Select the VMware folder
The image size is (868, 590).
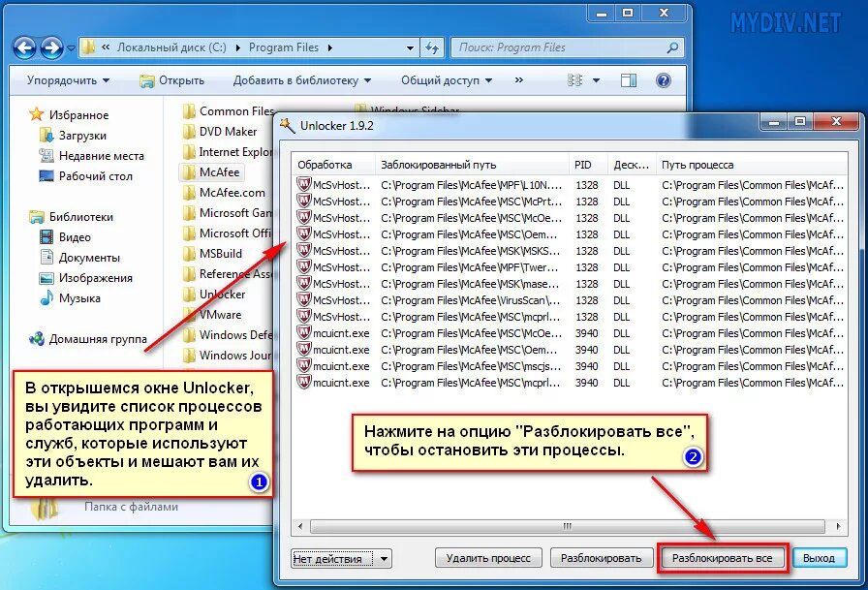[x=212, y=315]
